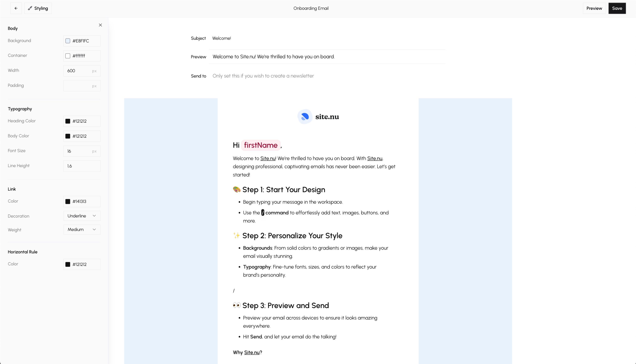Close the styling side panel

click(x=100, y=25)
